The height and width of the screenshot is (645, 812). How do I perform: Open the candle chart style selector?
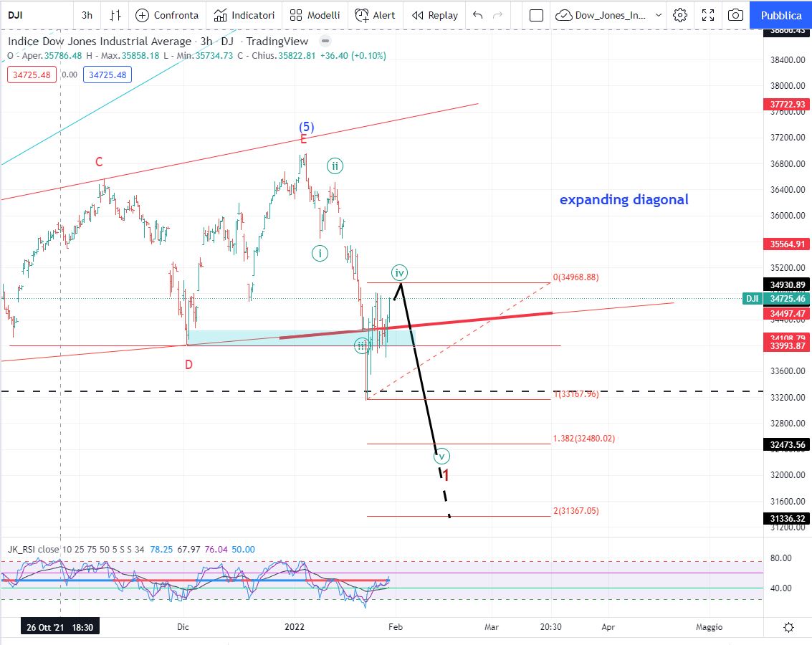click(115, 16)
